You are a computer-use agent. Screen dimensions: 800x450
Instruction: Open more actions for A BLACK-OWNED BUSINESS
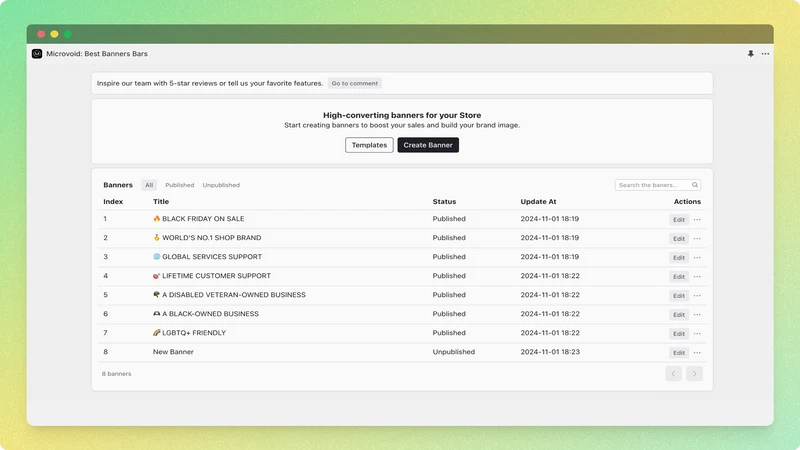pos(697,314)
